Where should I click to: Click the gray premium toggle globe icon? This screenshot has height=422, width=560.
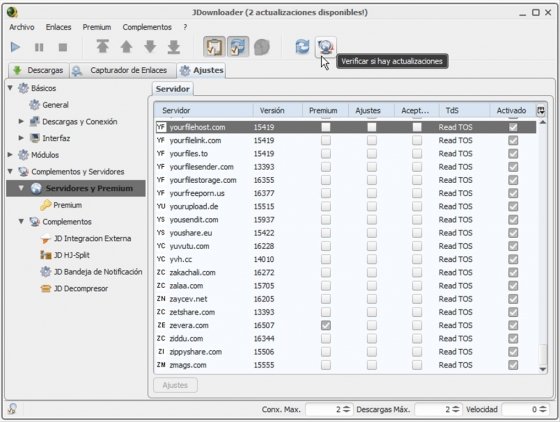[x=262, y=47]
